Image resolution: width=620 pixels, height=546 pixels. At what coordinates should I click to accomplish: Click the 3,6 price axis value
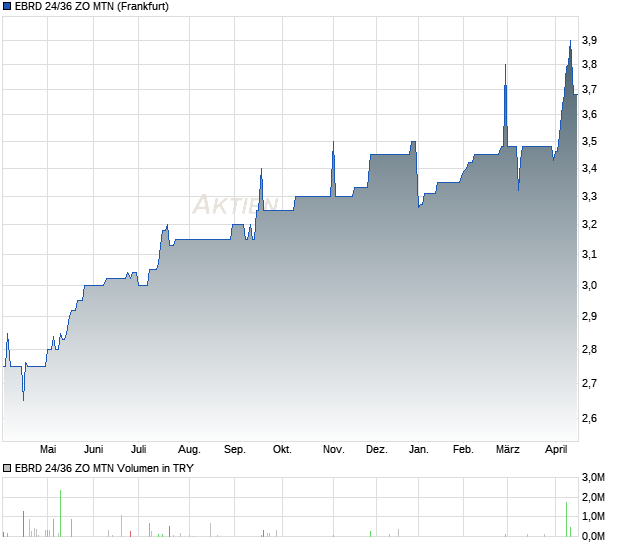(589, 115)
